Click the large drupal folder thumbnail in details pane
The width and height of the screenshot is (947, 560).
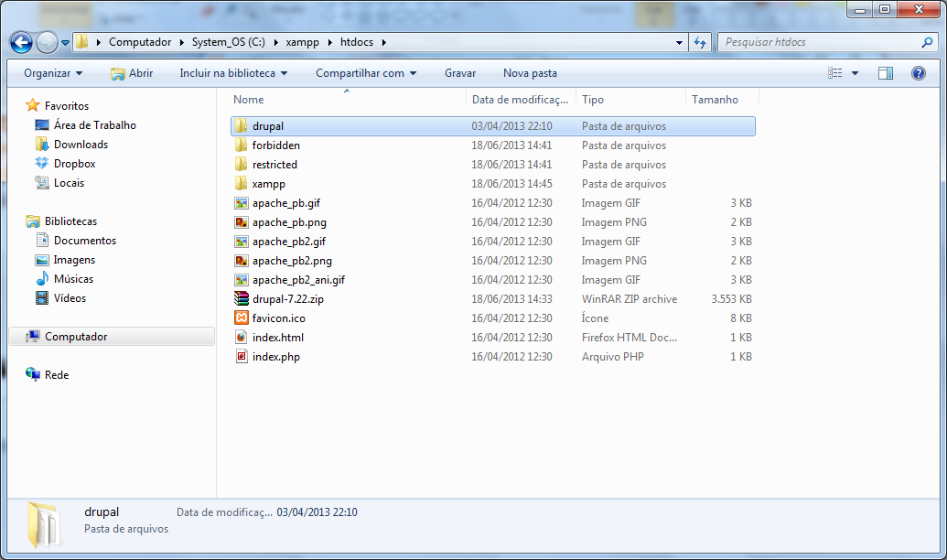[x=44, y=524]
